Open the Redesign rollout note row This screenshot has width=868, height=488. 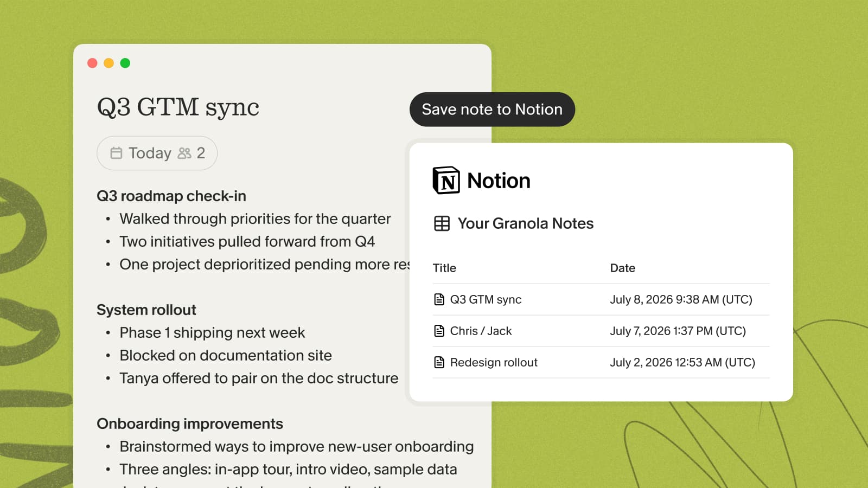(601, 362)
